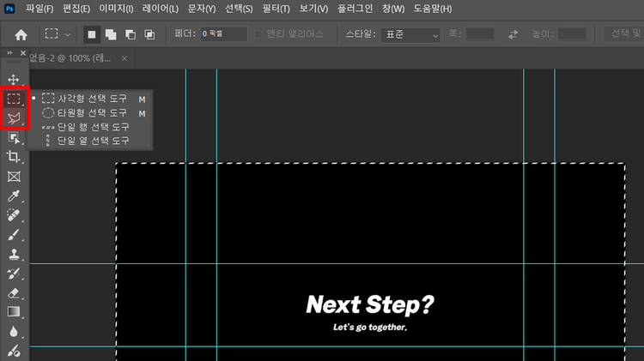Screen dimensions: 644x361
Task: Click the 페더 pixel input field
Action: 224,34
